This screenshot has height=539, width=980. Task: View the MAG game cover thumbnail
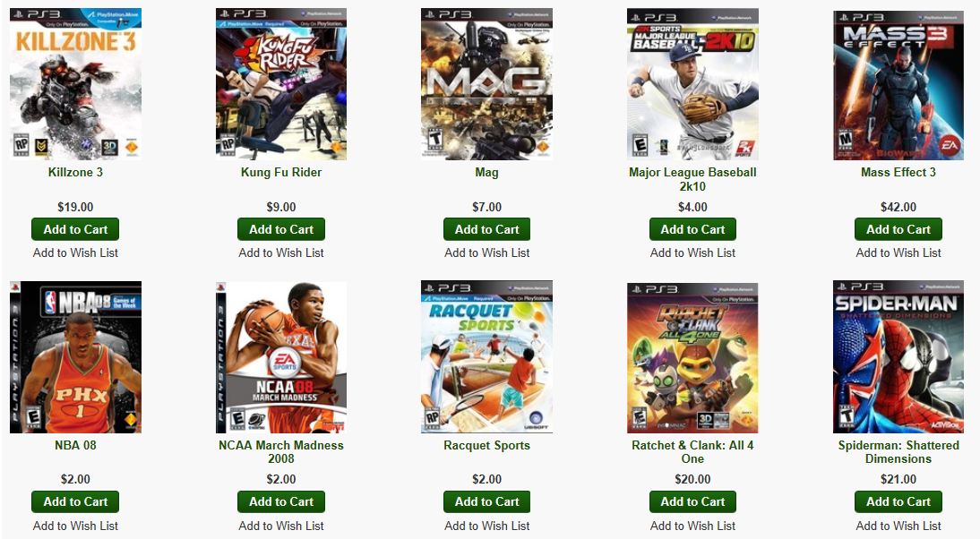[487, 84]
